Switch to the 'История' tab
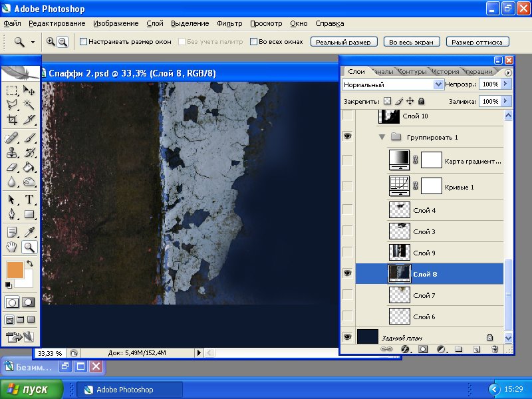Viewport: 532px width, 399px height. [x=445, y=71]
